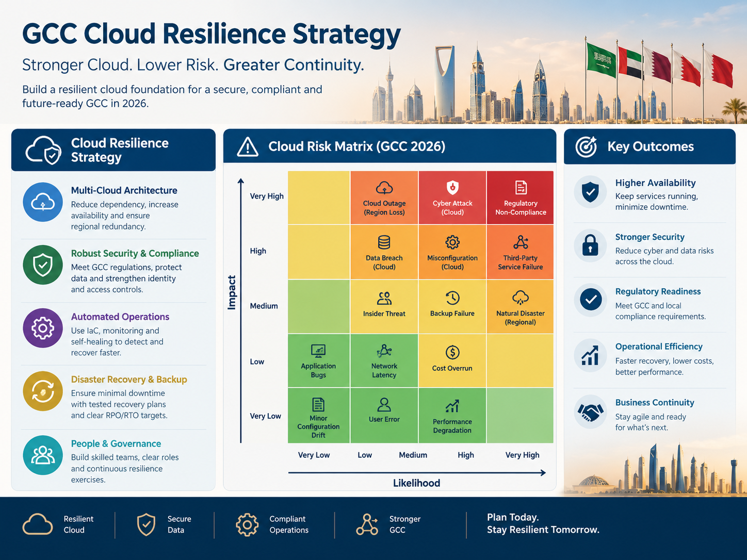747x560 pixels.
Task: Click the Backup Failure cell
Action: (452, 307)
